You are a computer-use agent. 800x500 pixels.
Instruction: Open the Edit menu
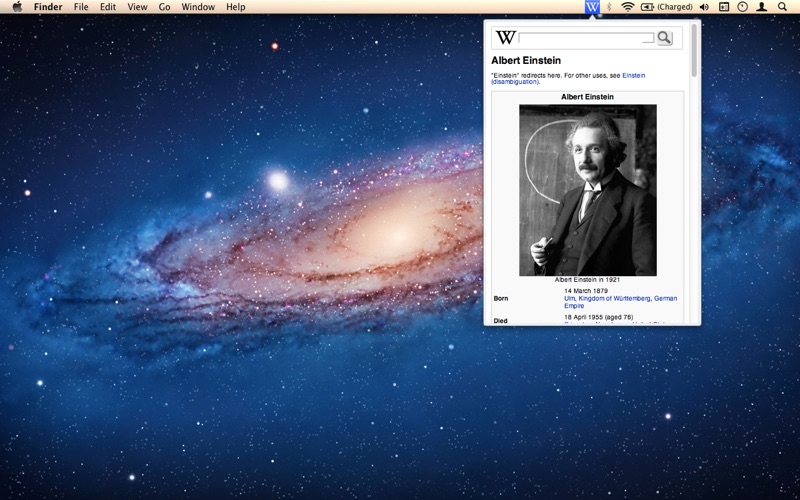tap(108, 7)
